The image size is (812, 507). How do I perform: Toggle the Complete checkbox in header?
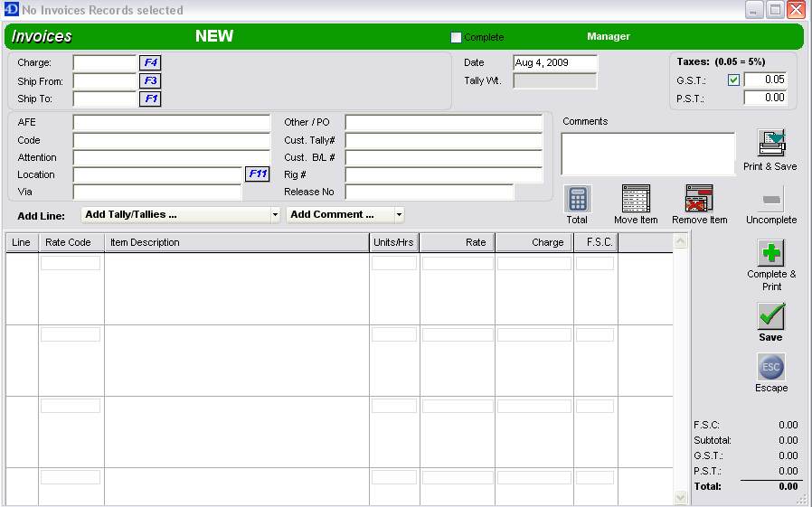(x=457, y=38)
